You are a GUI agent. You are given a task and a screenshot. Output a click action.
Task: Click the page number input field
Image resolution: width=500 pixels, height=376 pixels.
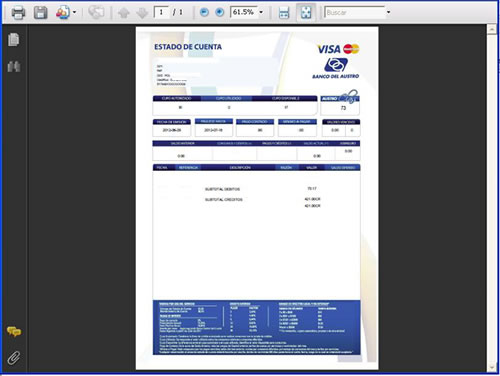(161, 13)
